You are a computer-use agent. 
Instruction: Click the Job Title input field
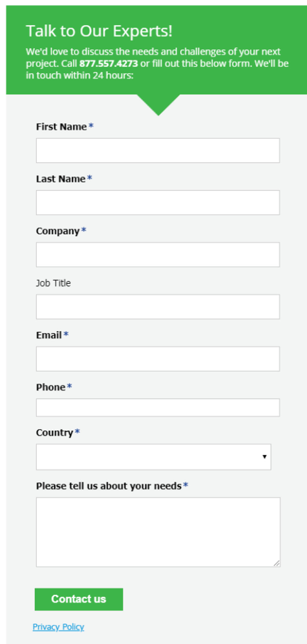pos(157,306)
